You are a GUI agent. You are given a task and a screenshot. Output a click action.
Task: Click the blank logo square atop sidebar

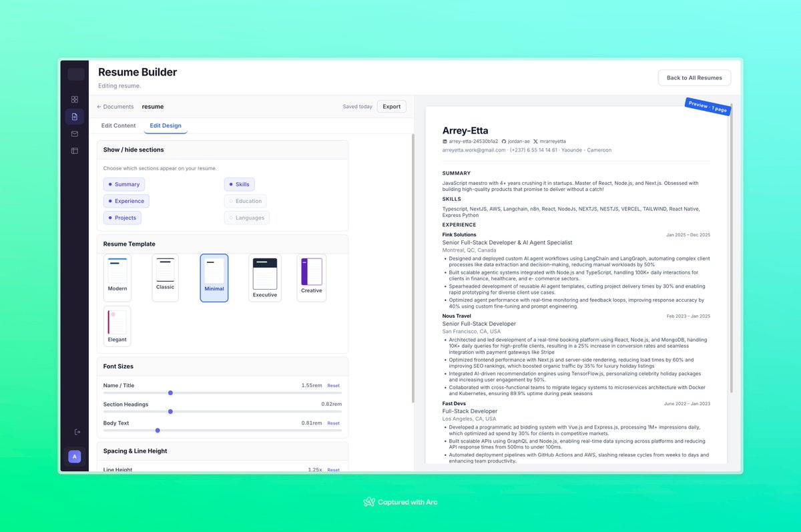76,74
